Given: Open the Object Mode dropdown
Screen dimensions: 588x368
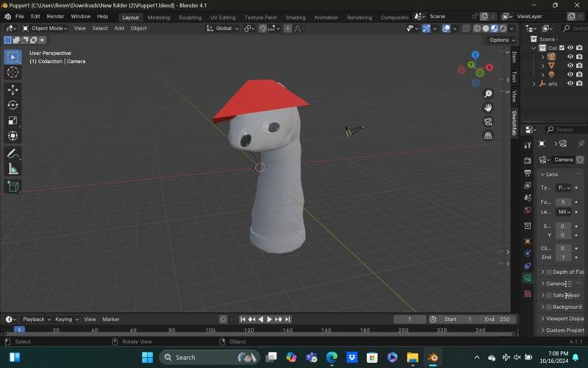Looking at the screenshot, I should point(45,28).
